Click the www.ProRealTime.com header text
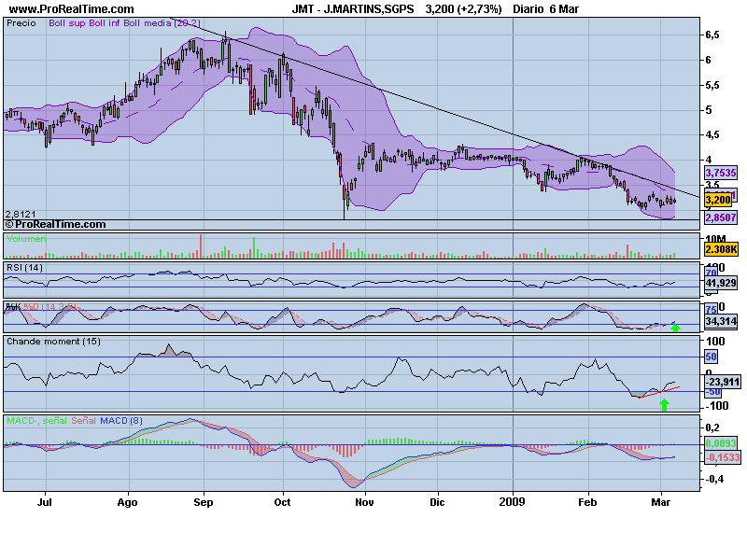The width and height of the screenshot is (747, 560). click(x=72, y=9)
